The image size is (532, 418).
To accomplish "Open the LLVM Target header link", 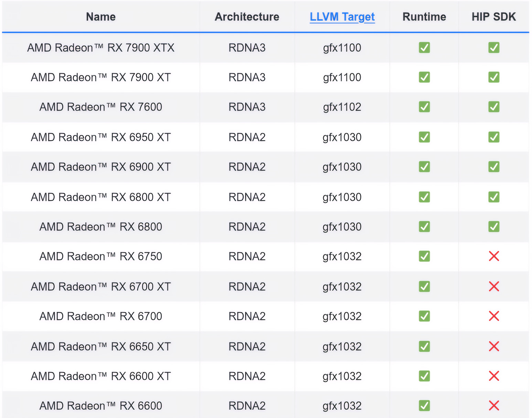I will point(342,17).
